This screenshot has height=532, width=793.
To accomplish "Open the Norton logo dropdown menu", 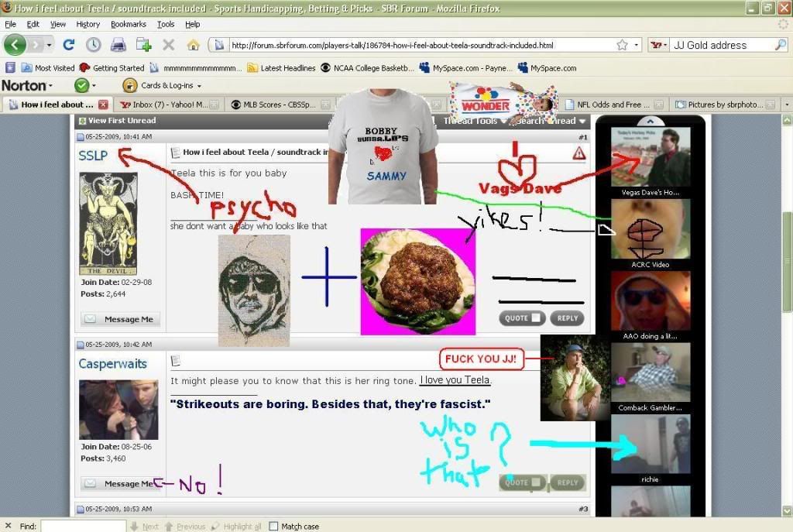I will [28, 85].
